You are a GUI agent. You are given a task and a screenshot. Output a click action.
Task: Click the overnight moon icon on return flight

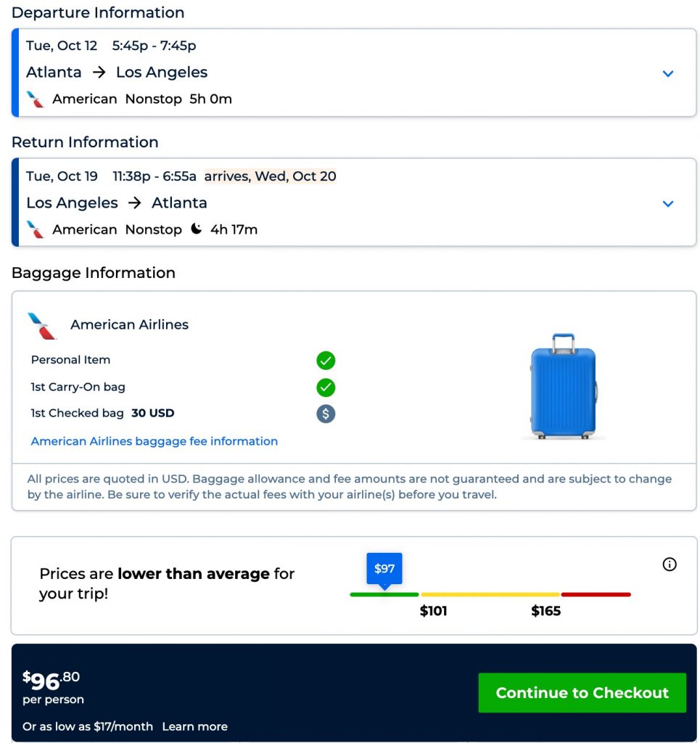(196, 229)
